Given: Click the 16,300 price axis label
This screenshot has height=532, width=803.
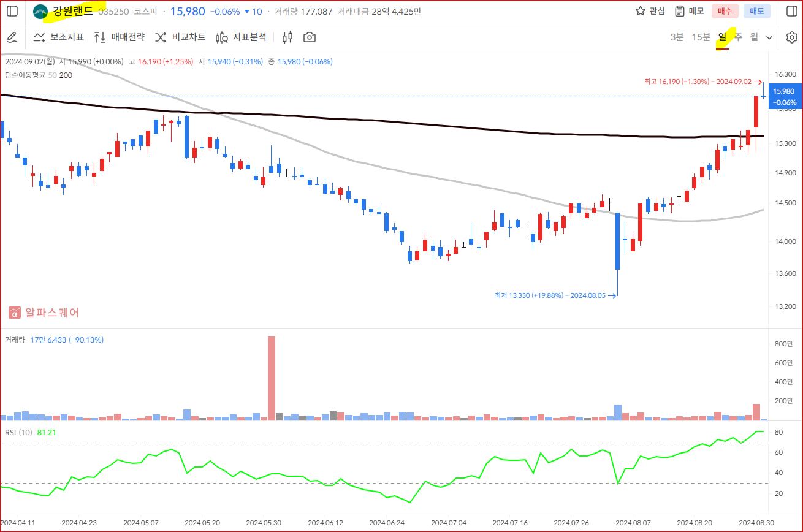Looking at the screenshot, I should pyautogui.click(x=785, y=74).
